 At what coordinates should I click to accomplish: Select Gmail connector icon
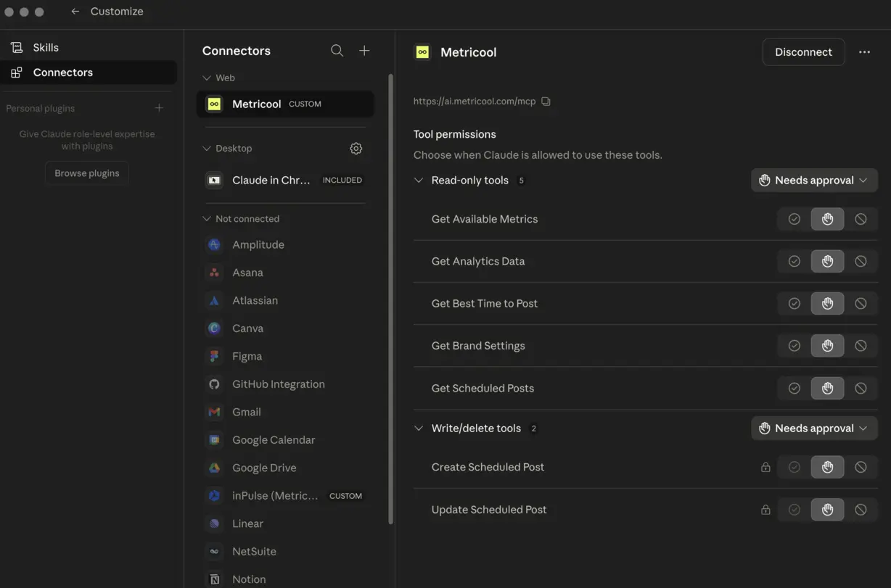[x=214, y=412]
